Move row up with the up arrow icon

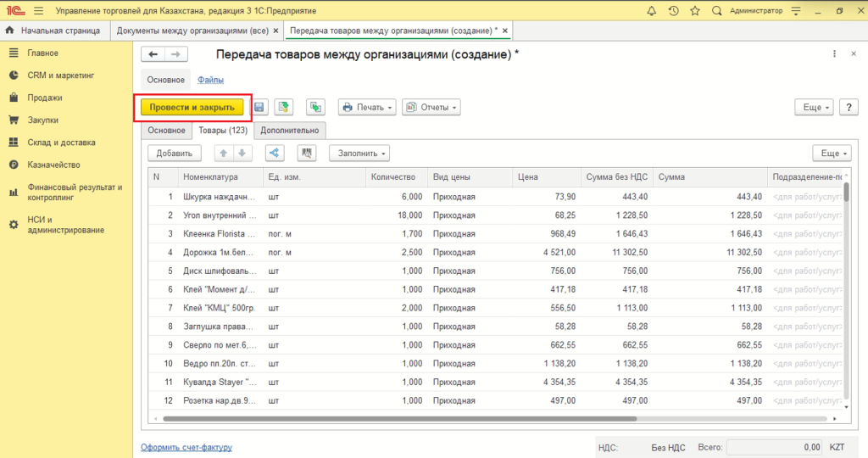pos(224,154)
